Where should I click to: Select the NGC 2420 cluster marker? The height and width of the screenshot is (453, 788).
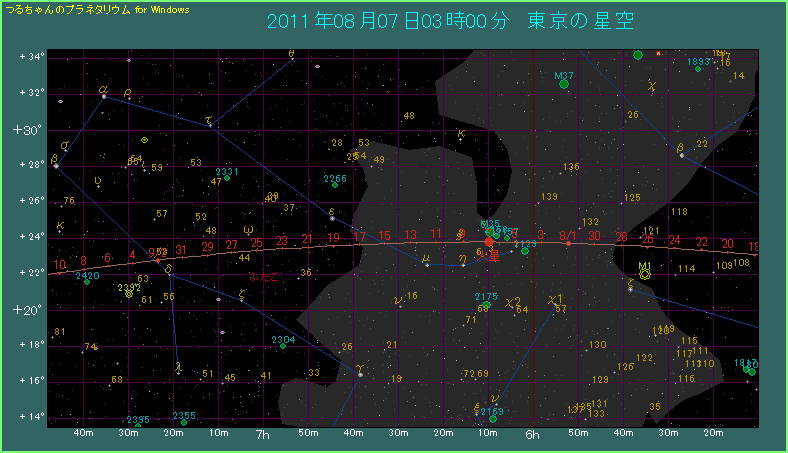[87, 282]
